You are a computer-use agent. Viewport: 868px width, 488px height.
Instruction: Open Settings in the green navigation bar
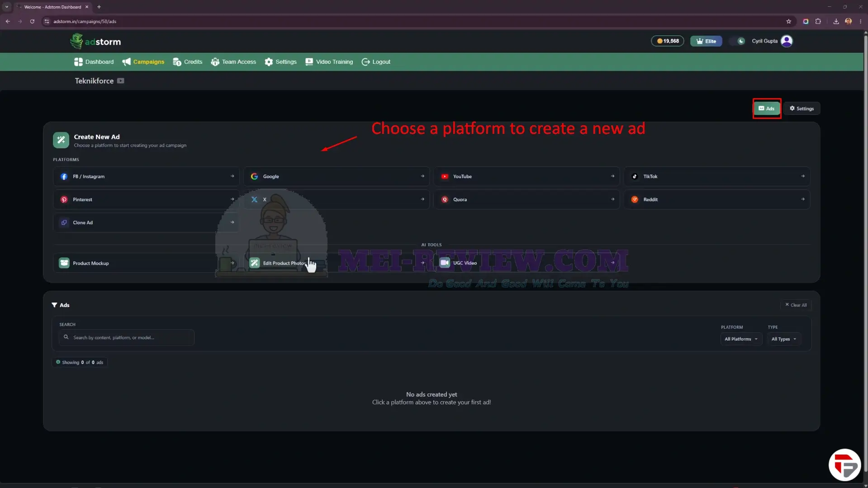(280, 62)
